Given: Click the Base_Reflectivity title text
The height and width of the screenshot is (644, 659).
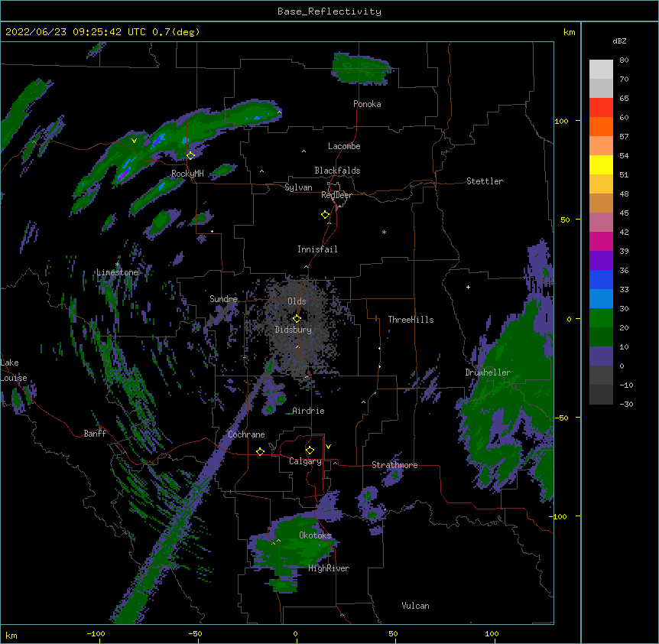Looking at the screenshot, I should click(329, 11).
